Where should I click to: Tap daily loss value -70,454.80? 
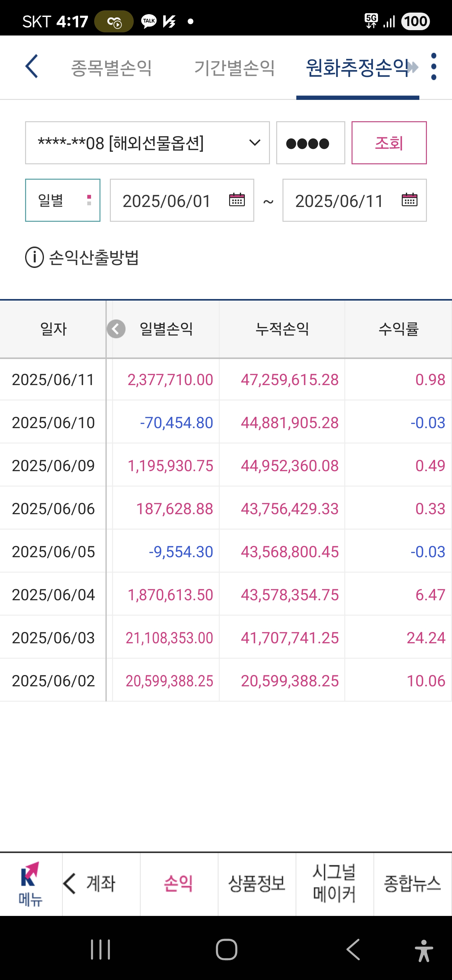click(176, 423)
